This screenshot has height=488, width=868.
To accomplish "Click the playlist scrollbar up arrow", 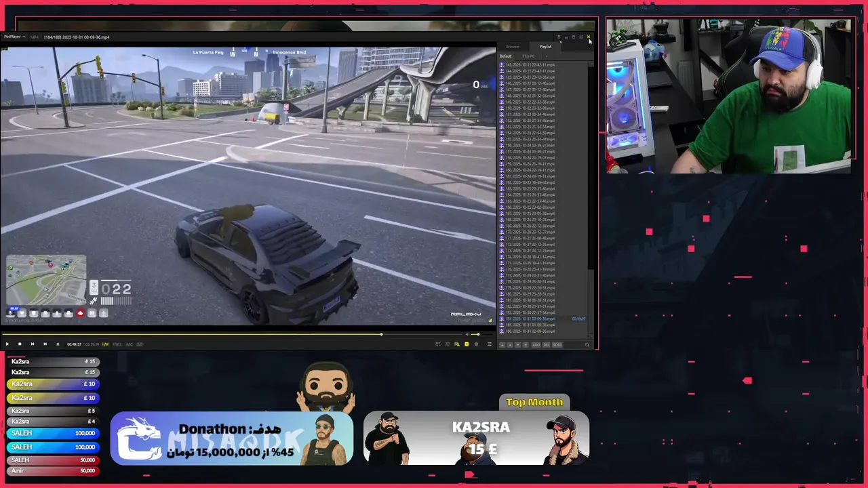I will pos(591,64).
